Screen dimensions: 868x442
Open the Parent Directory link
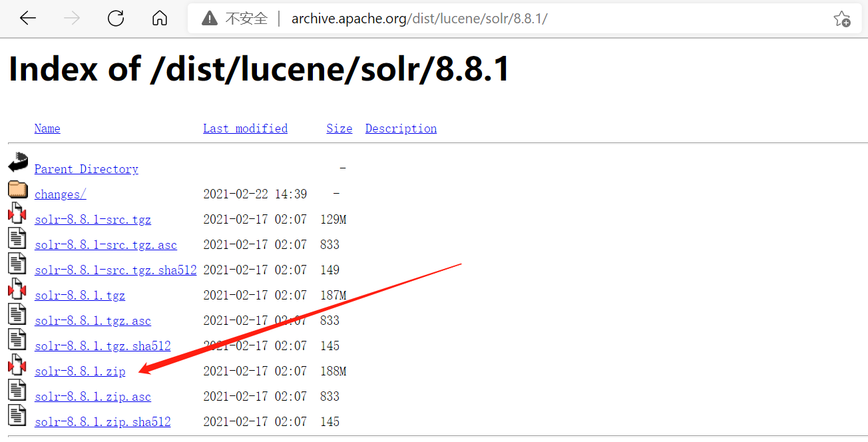87,169
